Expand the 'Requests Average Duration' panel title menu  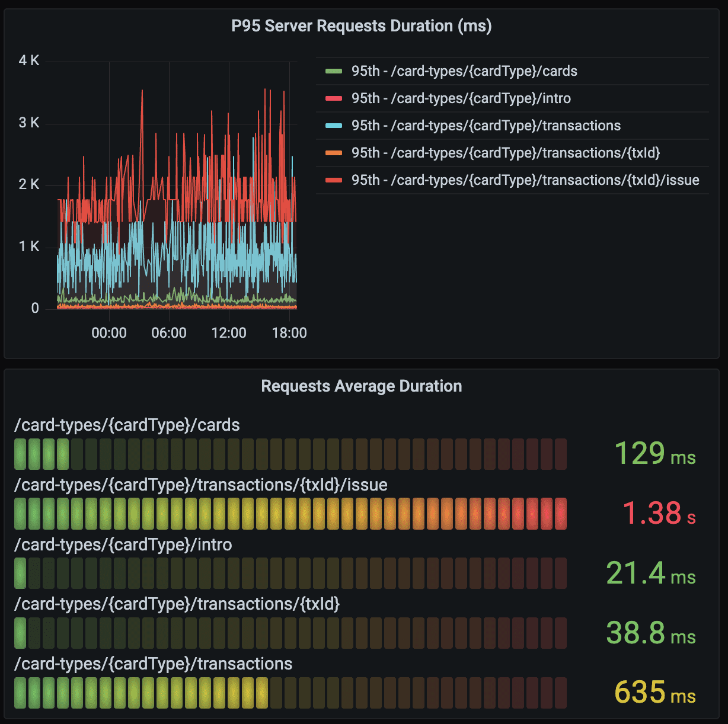(x=361, y=386)
